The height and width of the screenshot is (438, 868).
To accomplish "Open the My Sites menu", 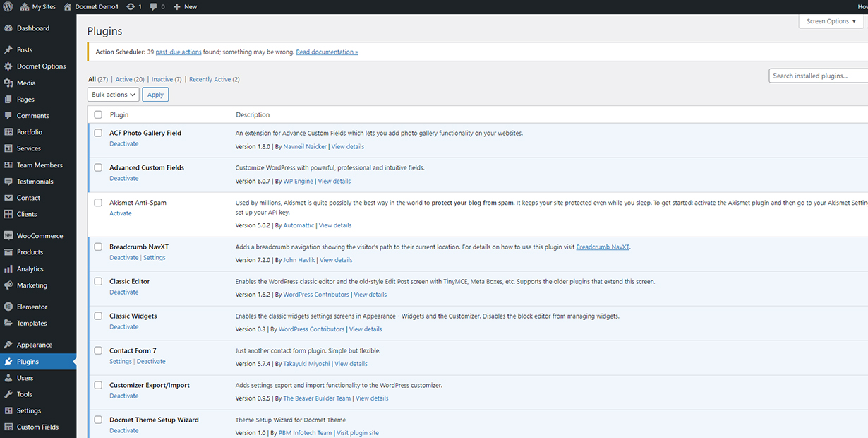I will pyautogui.click(x=38, y=6).
